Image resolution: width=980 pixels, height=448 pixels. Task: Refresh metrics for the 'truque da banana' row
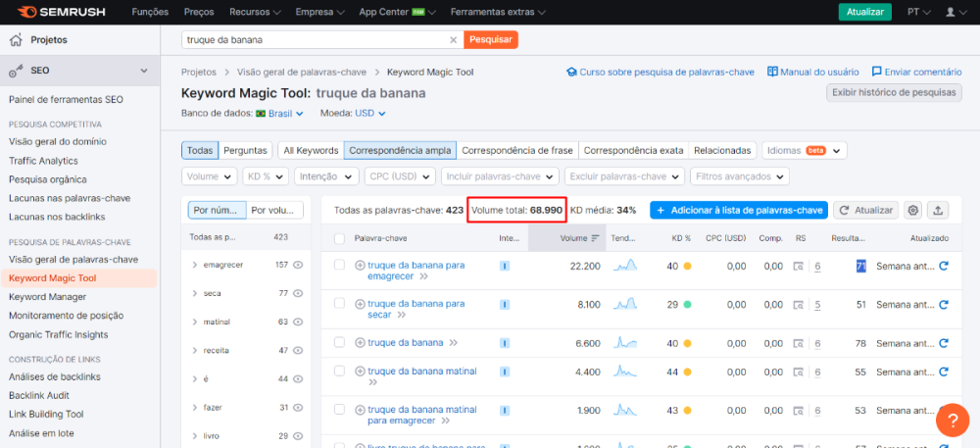[x=944, y=343]
